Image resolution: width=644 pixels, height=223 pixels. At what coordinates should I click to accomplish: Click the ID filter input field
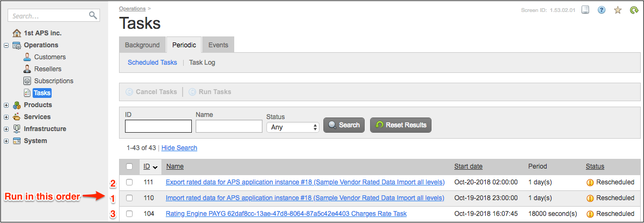(158, 126)
